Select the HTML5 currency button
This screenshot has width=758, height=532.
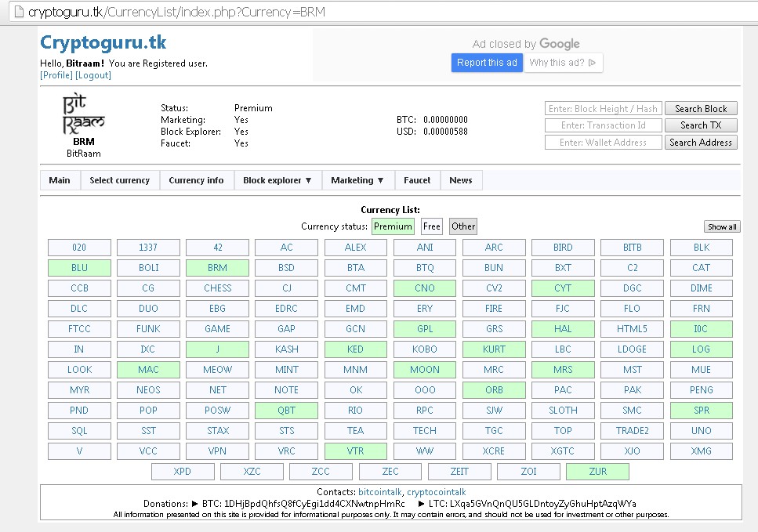pos(632,328)
